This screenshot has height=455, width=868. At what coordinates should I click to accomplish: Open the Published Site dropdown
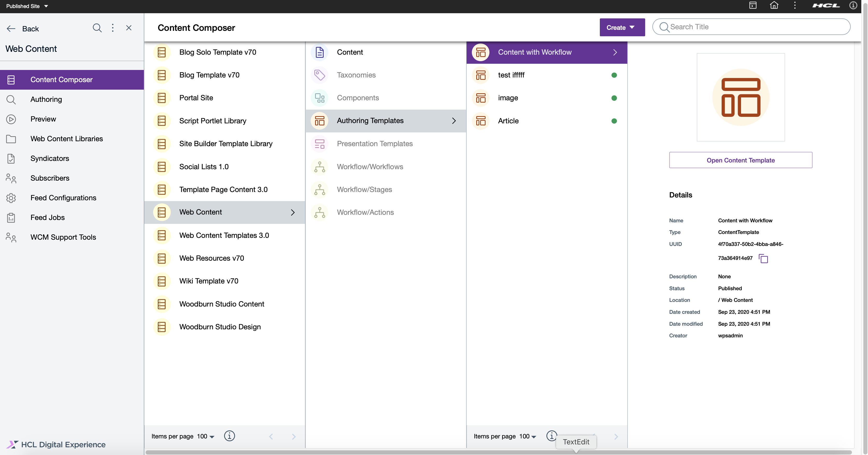point(27,6)
